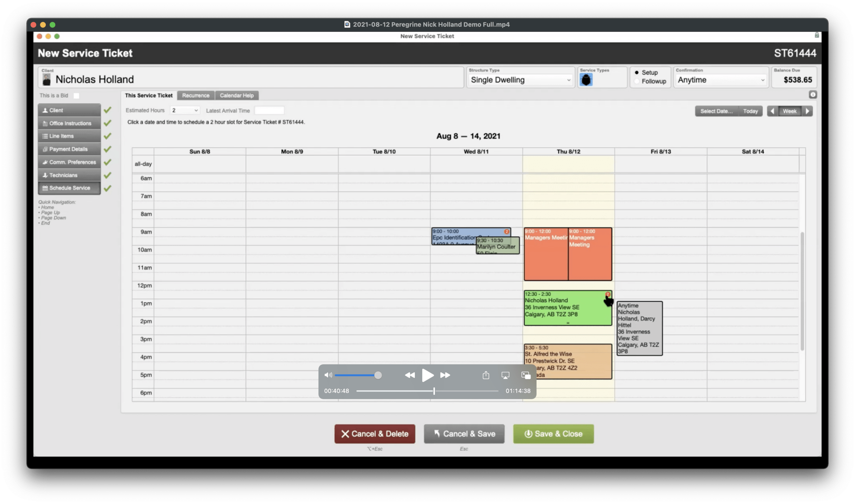Select the St. Alfred the Wise event
Image resolution: width=855 pixels, height=504 pixels.
point(568,361)
